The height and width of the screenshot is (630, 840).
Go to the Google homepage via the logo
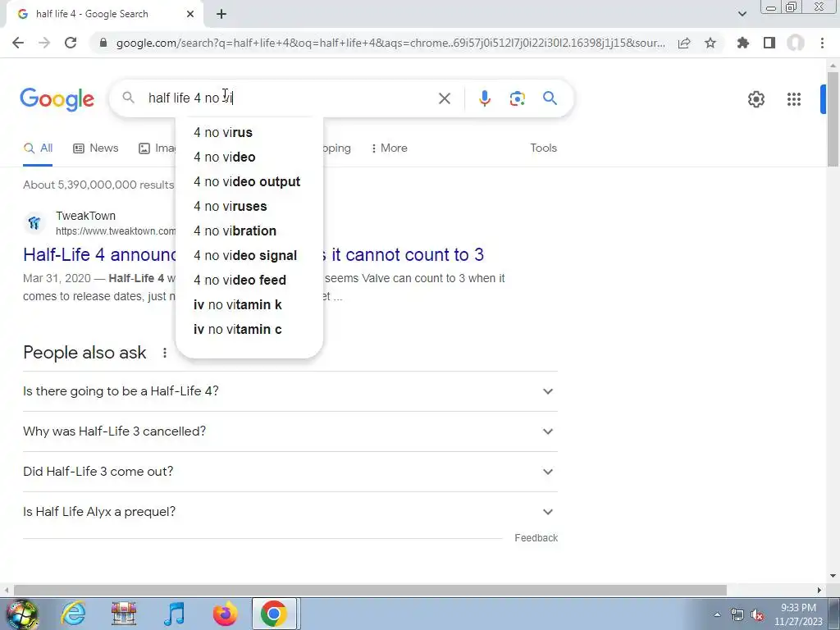pos(57,99)
